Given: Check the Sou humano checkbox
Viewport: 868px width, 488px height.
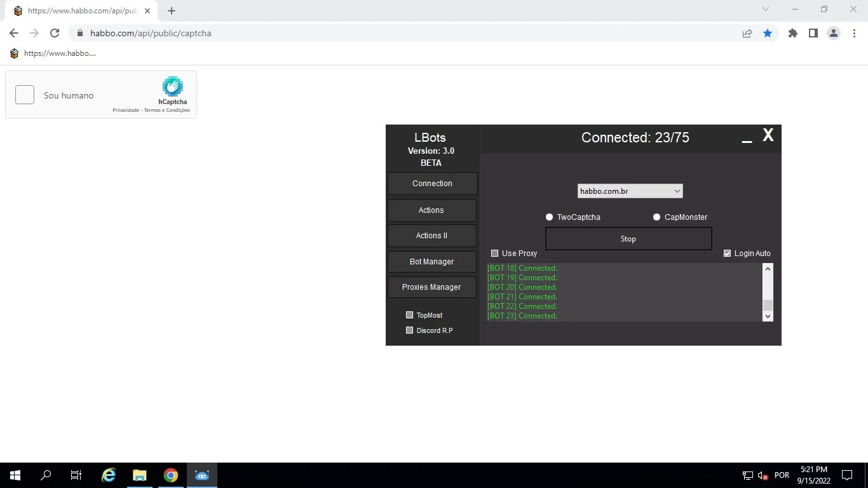Looking at the screenshot, I should pyautogui.click(x=25, y=95).
